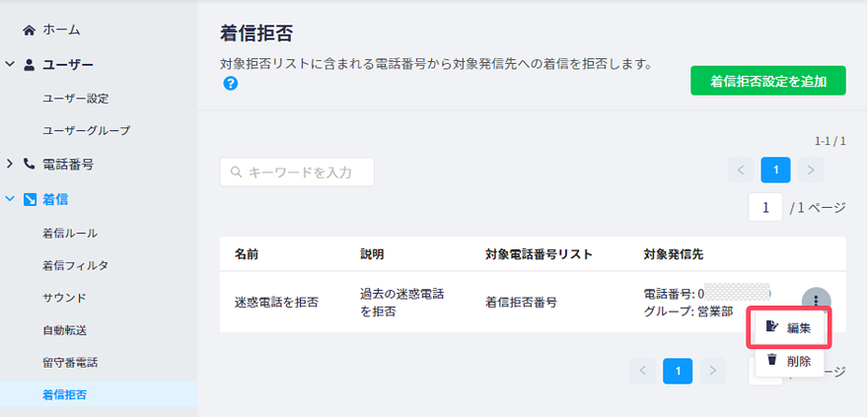Open ユーザーグループ in the sidebar
Image resolution: width=868 pixels, height=417 pixels.
coord(87,130)
